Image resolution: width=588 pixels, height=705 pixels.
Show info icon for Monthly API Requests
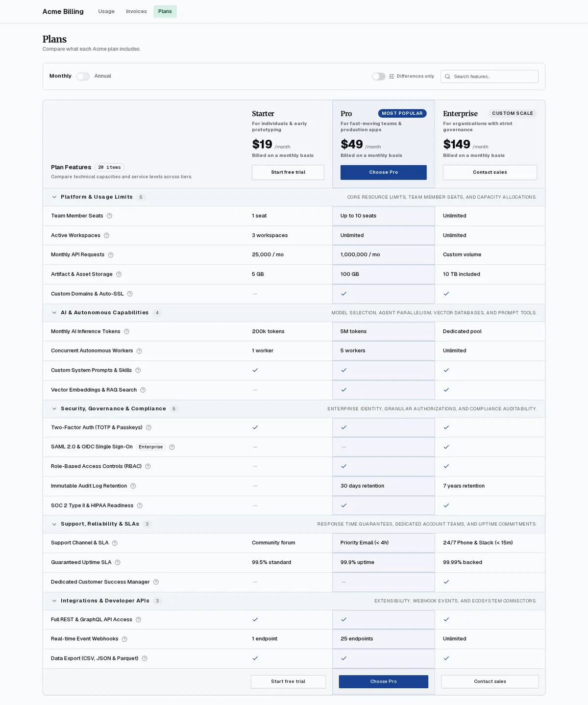(111, 255)
